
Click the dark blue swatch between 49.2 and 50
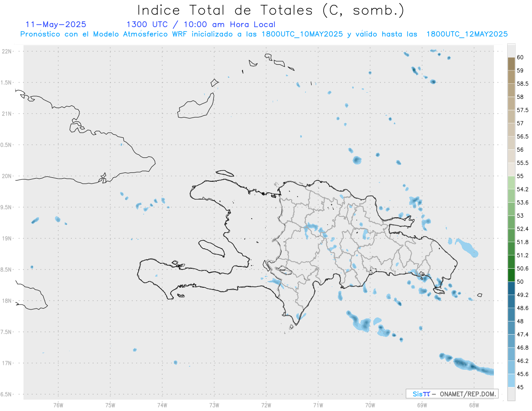coord(511,288)
